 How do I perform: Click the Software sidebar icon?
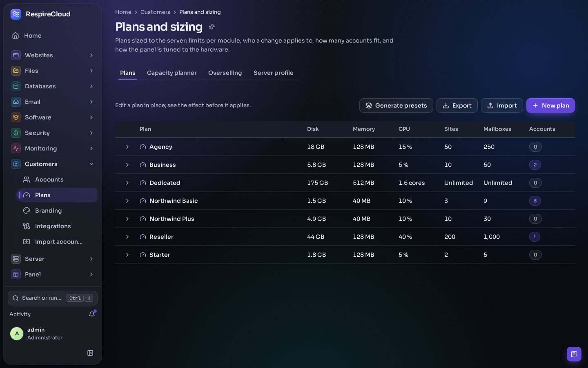pyautogui.click(x=16, y=117)
